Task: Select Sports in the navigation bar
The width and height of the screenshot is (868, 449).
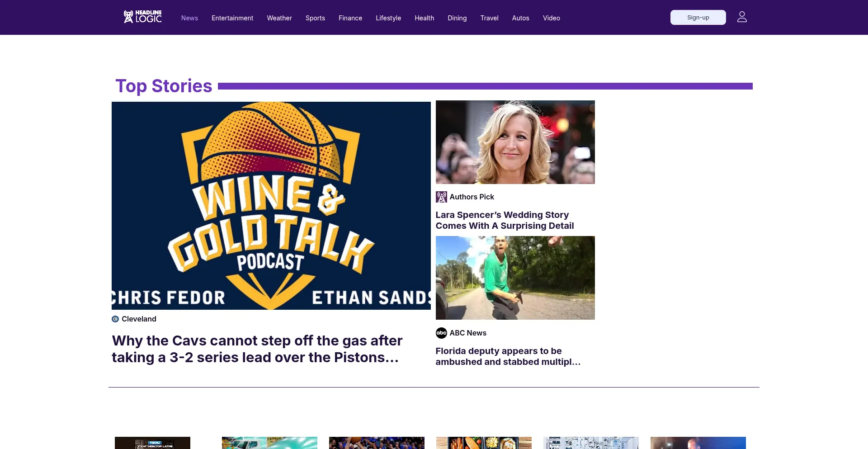Action: coord(315,18)
